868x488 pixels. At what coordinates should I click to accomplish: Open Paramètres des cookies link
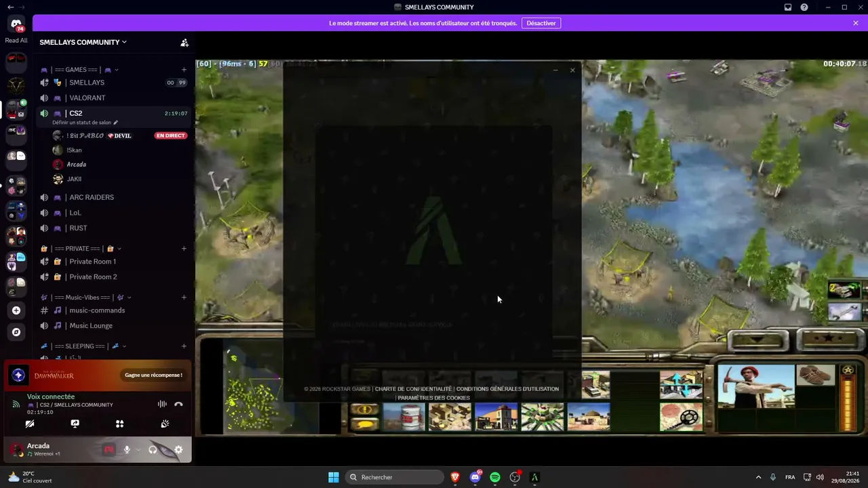coord(434,398)
